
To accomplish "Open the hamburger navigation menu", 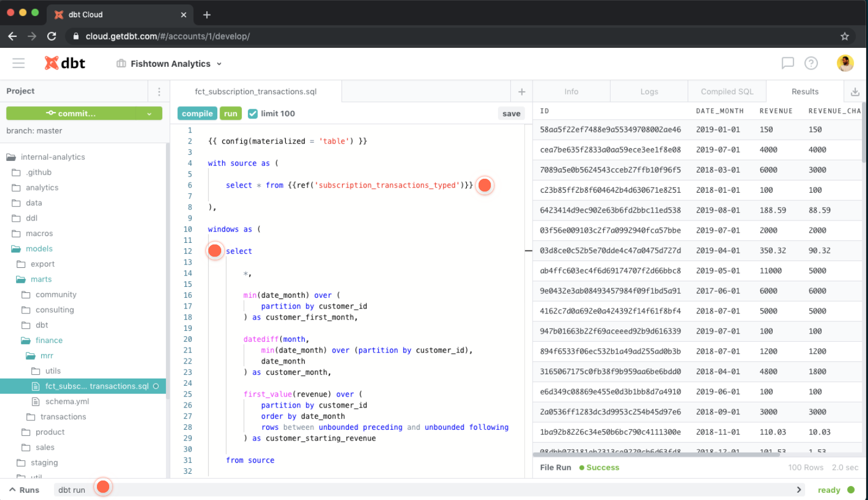I will tap(18, 63).
